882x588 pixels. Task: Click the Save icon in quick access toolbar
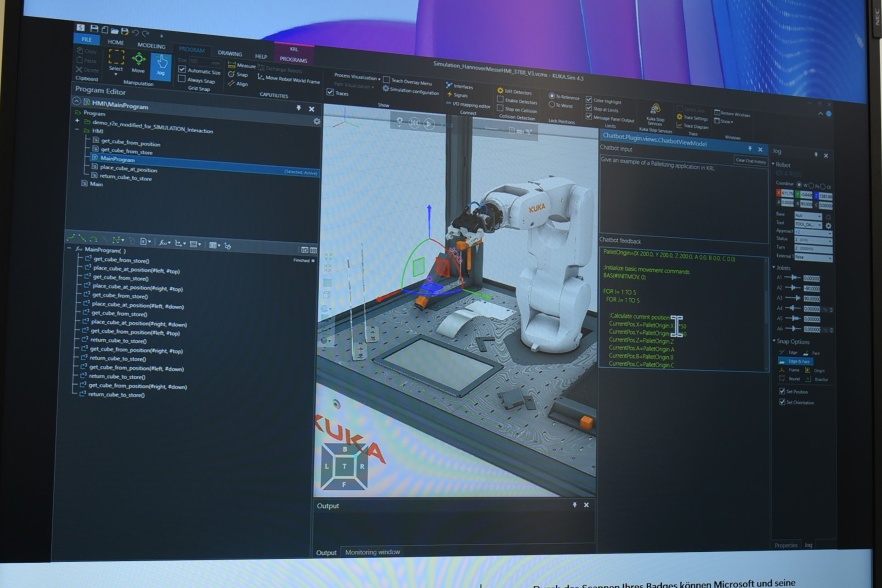94,29
